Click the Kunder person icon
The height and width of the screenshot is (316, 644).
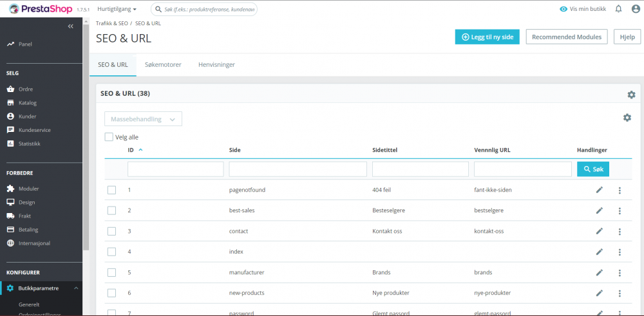point(11,116)
